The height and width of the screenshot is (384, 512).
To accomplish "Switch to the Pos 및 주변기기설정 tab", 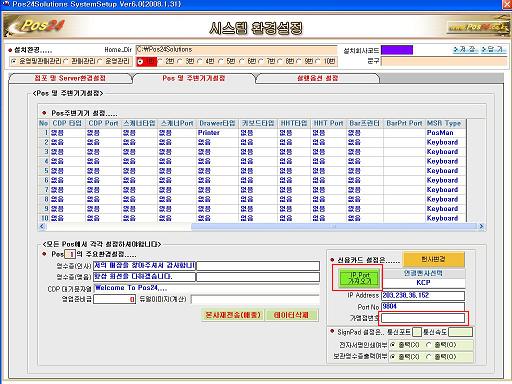I will 194,78.
